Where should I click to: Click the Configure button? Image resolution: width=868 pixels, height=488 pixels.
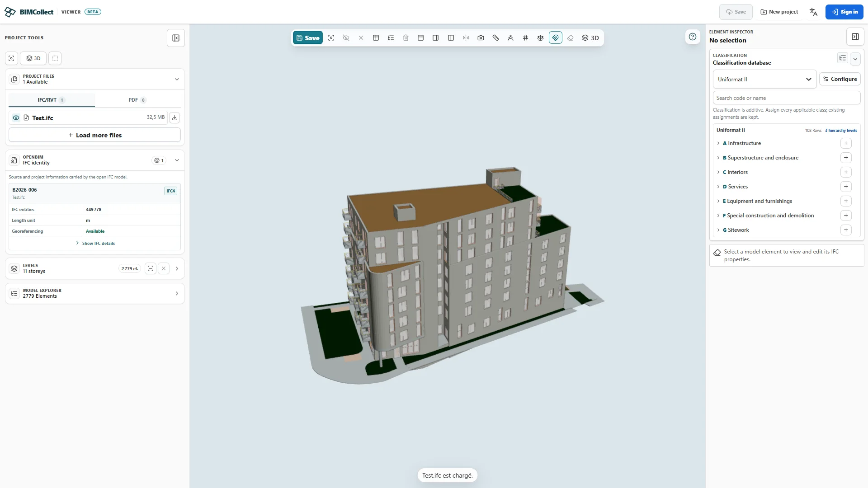point(840,79)
